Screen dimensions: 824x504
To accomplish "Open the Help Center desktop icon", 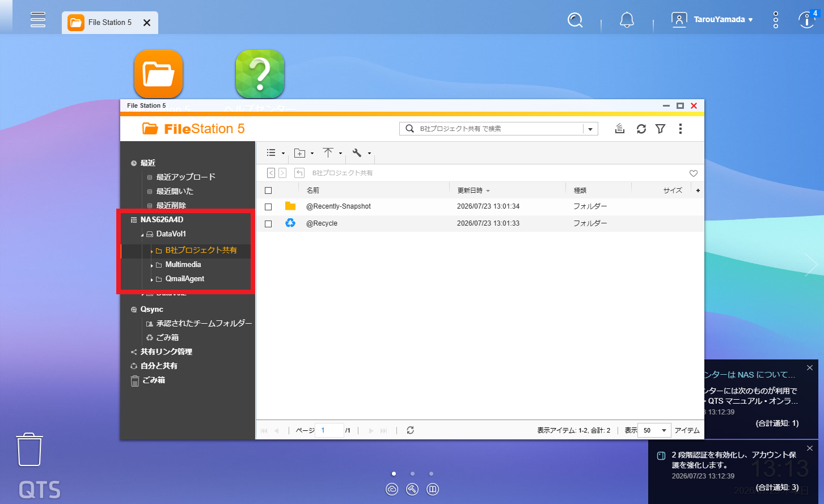I will [x=260, y=74].
